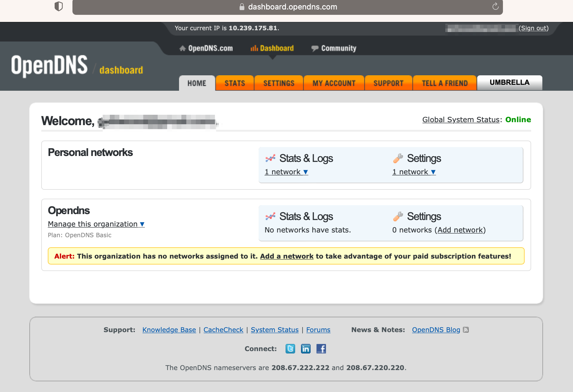Image resolution: width=573 pixels, height=392 pixels.
Task: Click the Opendns organization heading
Action: pyautogui.click(x=69, y=211)
